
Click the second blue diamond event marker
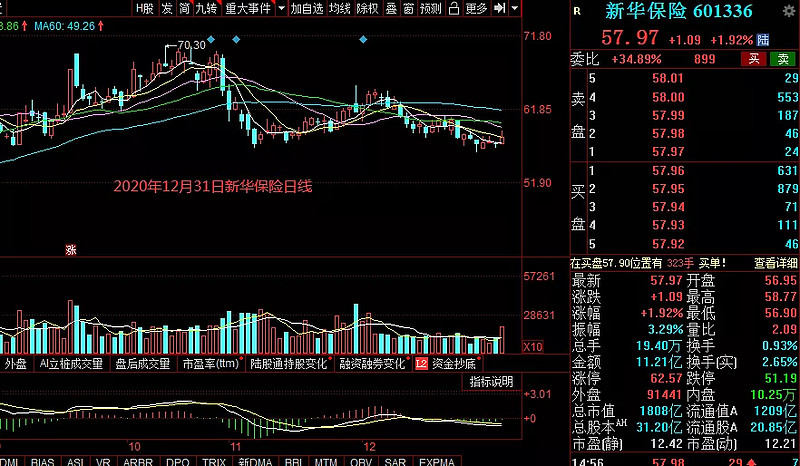click(236, 39)
